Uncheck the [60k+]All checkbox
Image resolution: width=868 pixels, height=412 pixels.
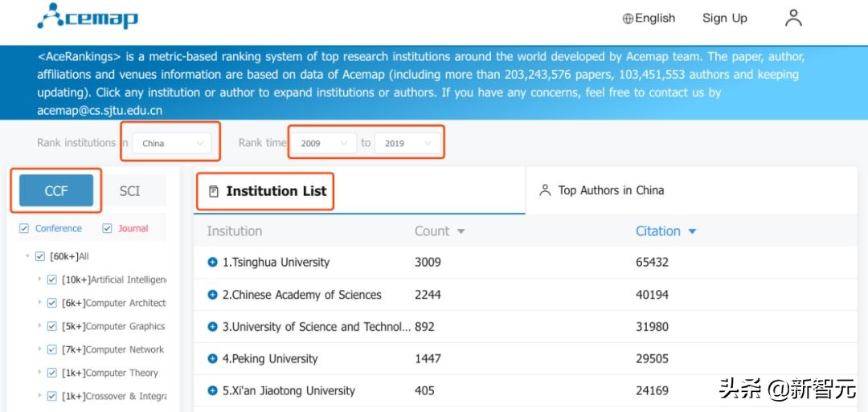click(40, 256)
